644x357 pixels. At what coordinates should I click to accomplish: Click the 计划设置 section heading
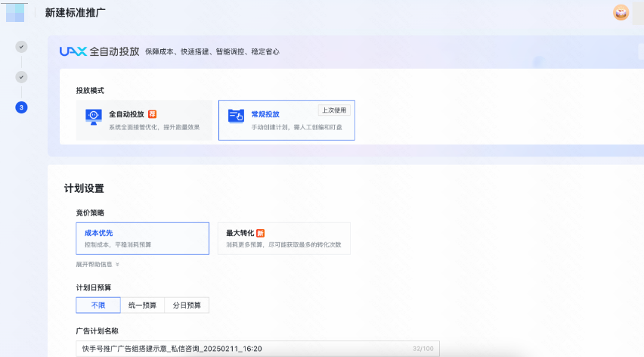click(x=84, y=188)
